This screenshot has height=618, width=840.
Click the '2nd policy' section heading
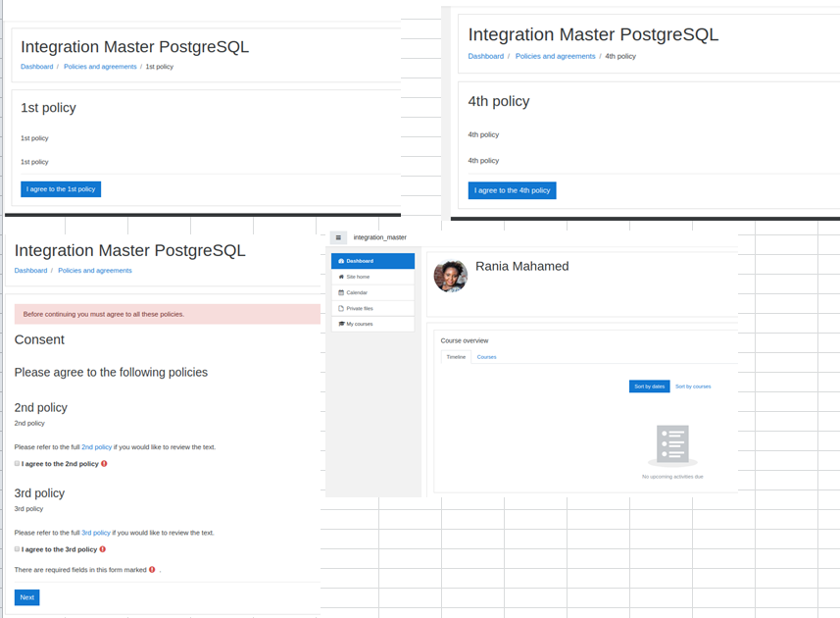(x=41, y=408)
